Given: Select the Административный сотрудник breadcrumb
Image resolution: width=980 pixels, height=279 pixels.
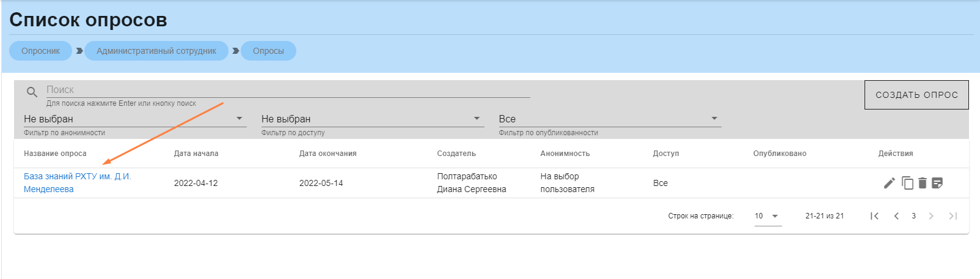Looking at the screenshot, I should pyautogui.click(x=156, y=51).
